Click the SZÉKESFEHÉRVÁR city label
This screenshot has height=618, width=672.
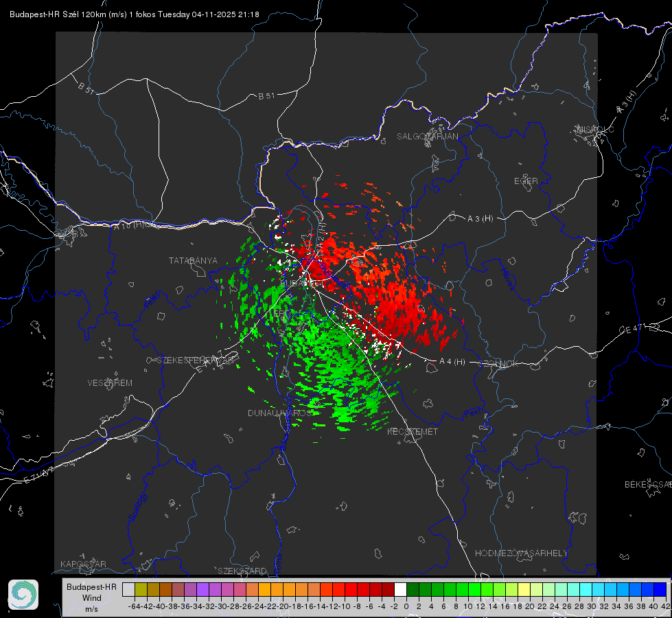(x=196, y=360)
